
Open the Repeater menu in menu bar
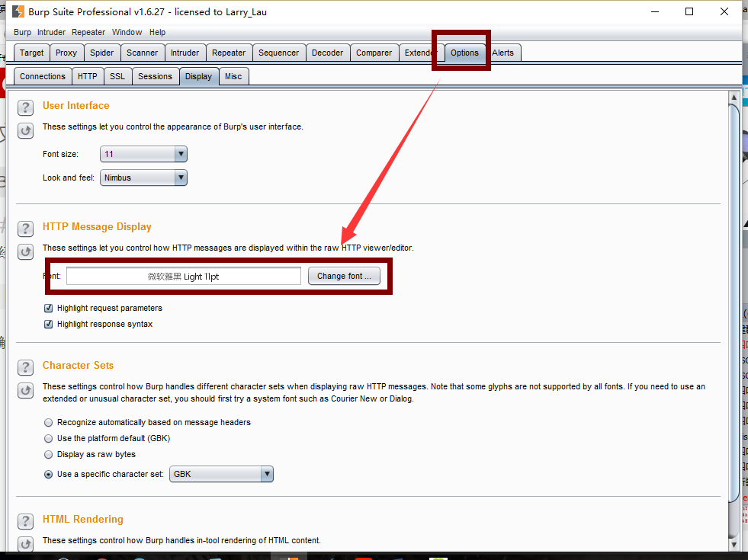(x=88, y=33)
